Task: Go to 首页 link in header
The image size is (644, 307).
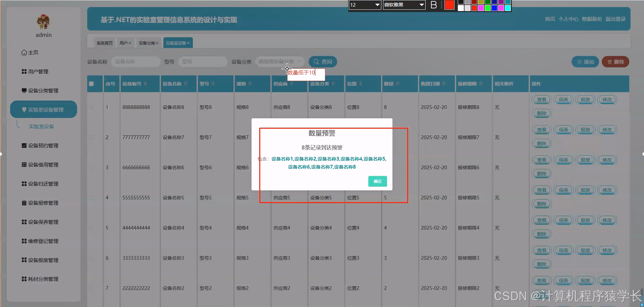Action: 550,19
